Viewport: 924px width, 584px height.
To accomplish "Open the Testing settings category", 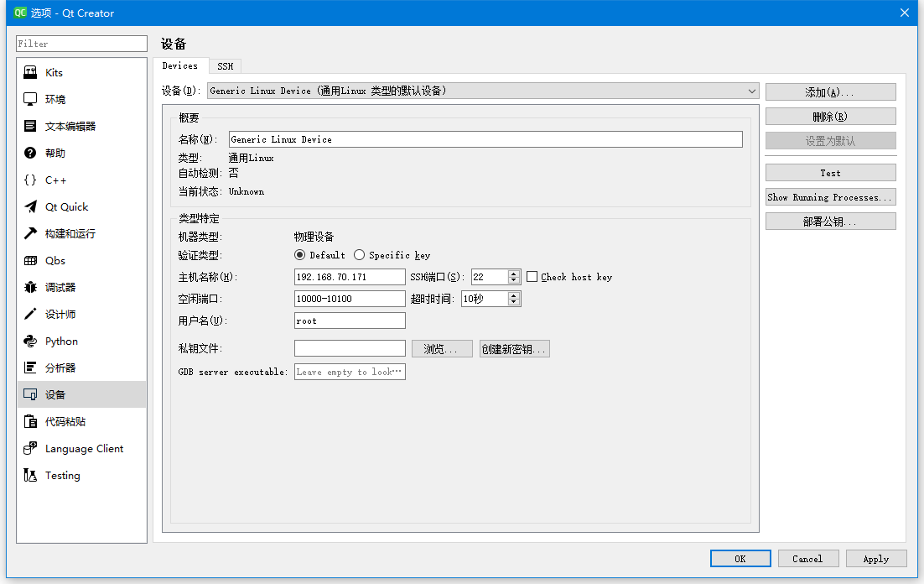I will pyautogui.click(x=82, y=475).
